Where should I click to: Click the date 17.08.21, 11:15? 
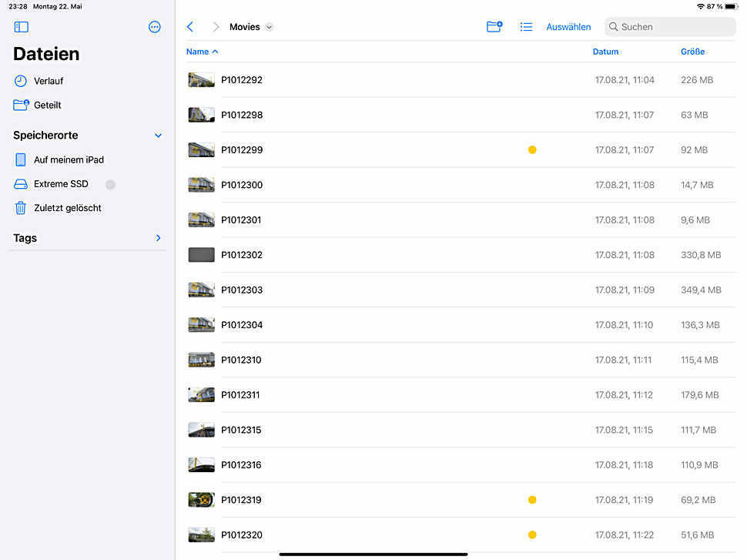click(624, 430)
